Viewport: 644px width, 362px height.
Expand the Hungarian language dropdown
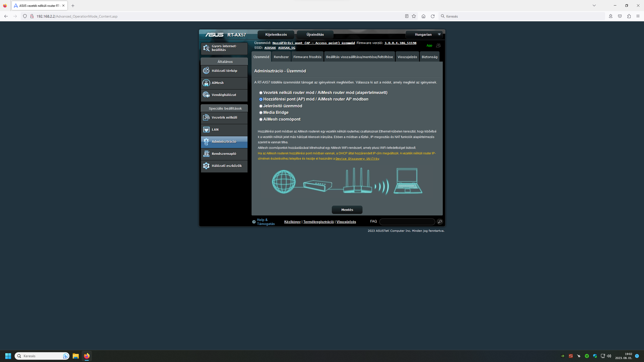(x=424, y=34)
